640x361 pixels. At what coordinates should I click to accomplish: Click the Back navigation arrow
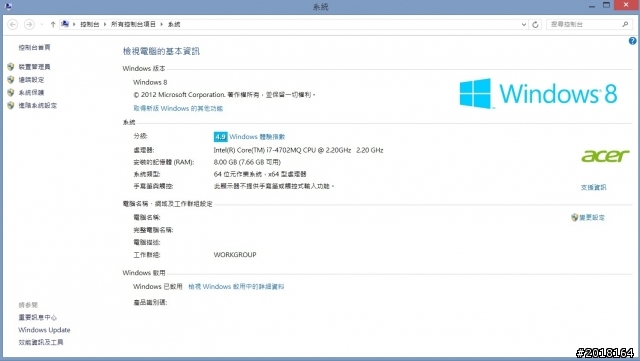pos(13,25)
